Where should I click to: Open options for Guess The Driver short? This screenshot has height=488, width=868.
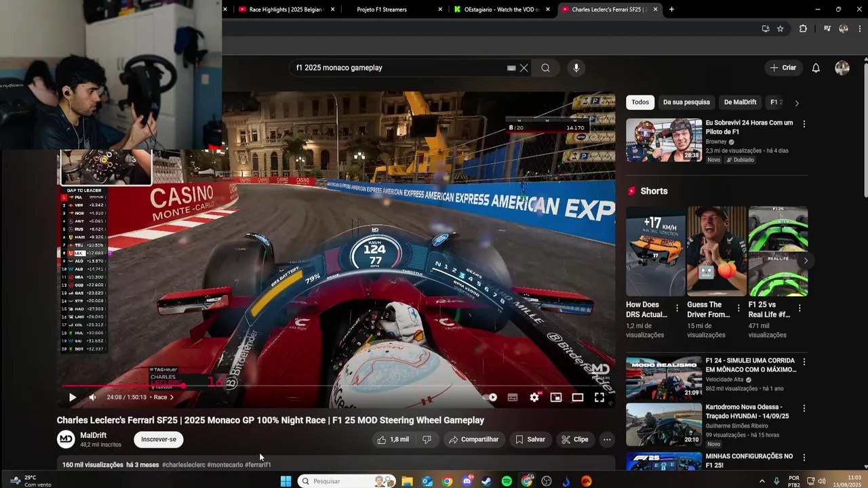point(738,308)
